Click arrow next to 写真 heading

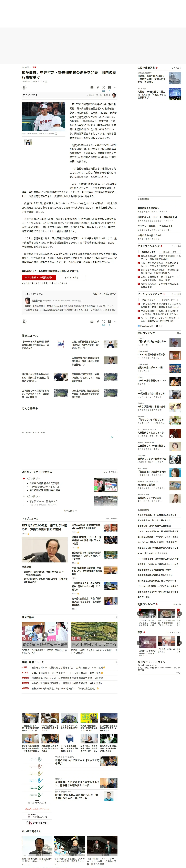pyautogui.click(x=144, y=632)
